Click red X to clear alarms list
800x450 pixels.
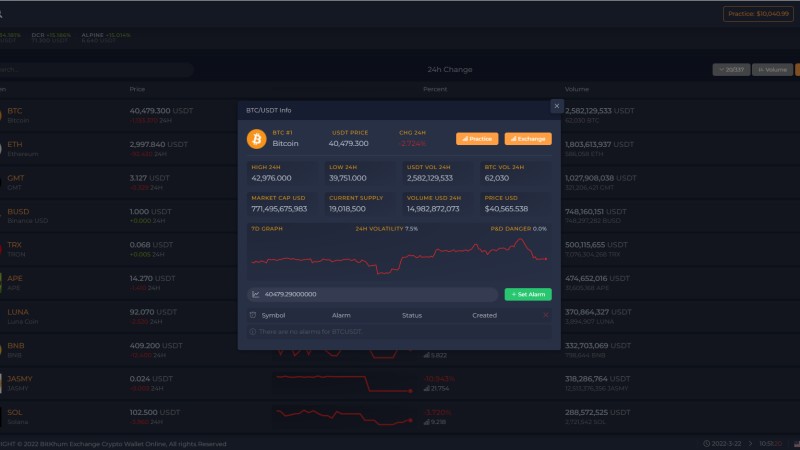[545, 315]
